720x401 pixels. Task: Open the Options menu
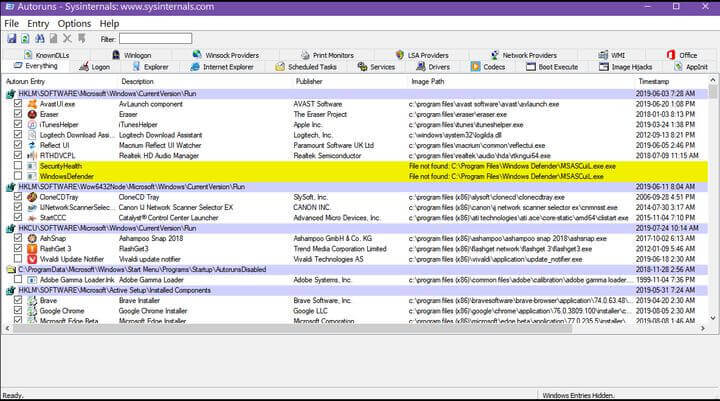74,23
